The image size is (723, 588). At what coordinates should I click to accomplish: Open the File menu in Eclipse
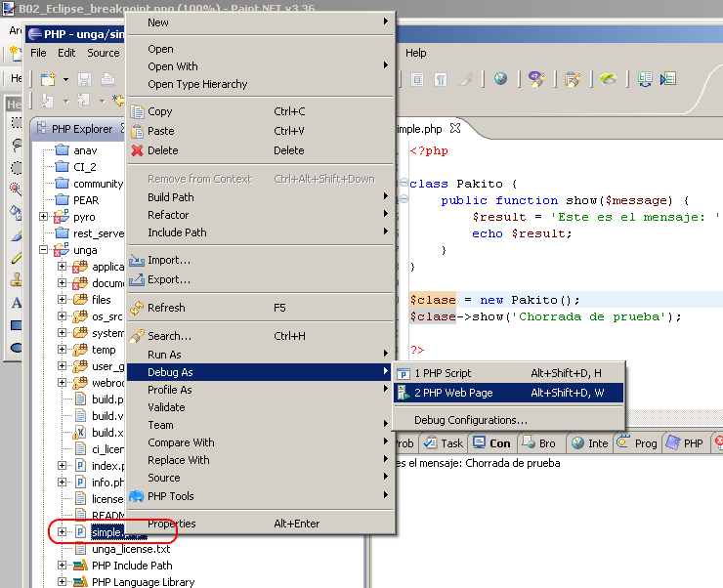tap(38, 53)
